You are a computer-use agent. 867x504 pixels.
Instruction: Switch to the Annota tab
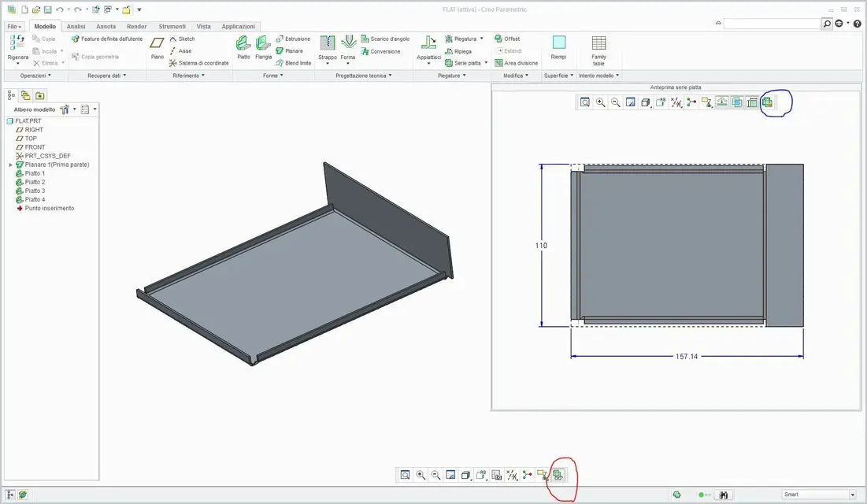click(x=106, y=27)
